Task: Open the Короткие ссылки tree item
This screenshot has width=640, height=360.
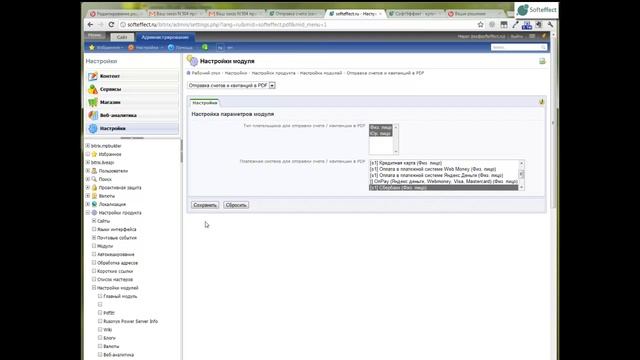Action: pos(115,271)
